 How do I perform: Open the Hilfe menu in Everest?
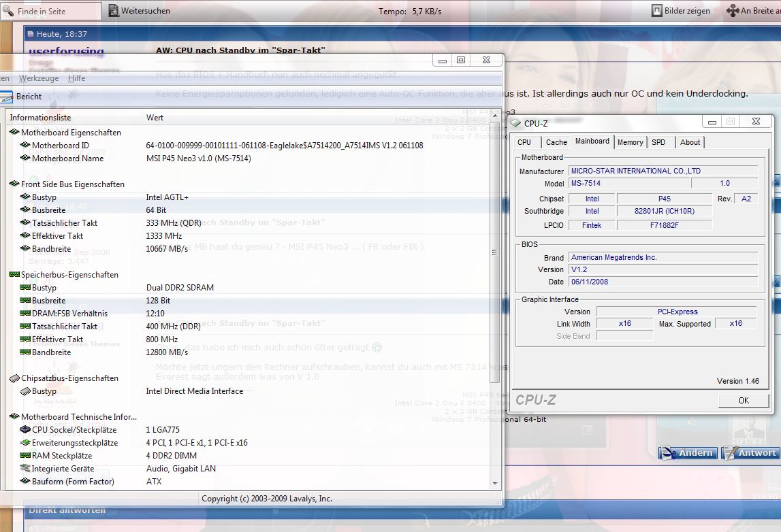coord(77,78)
